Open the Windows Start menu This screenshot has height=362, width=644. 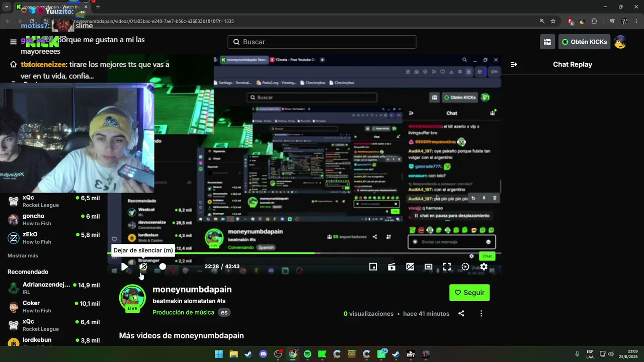tap(219, 354)
